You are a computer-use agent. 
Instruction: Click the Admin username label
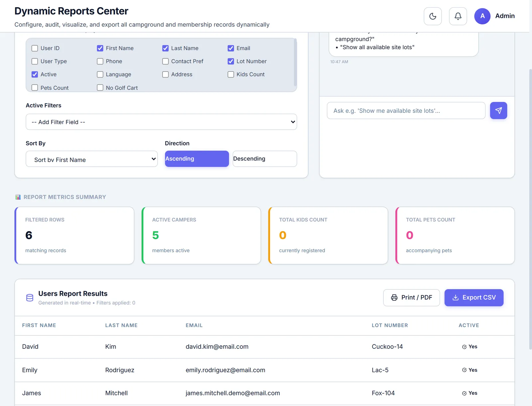click(505, 16)
